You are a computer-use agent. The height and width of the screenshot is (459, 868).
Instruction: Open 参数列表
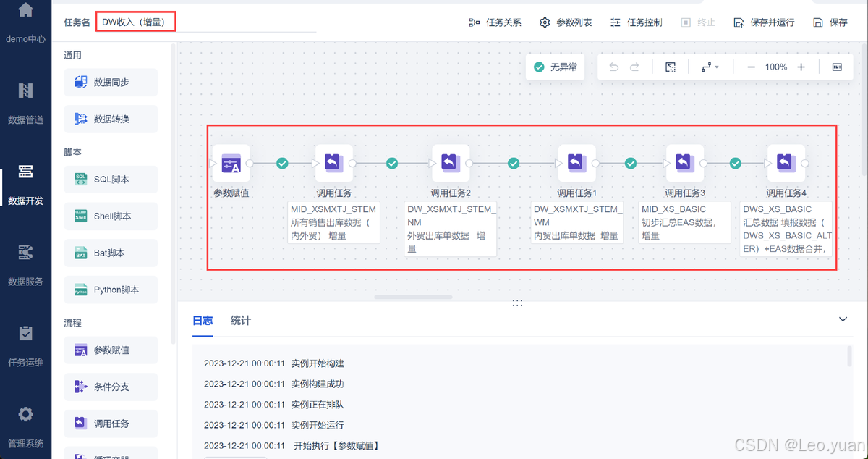[566, 22]
